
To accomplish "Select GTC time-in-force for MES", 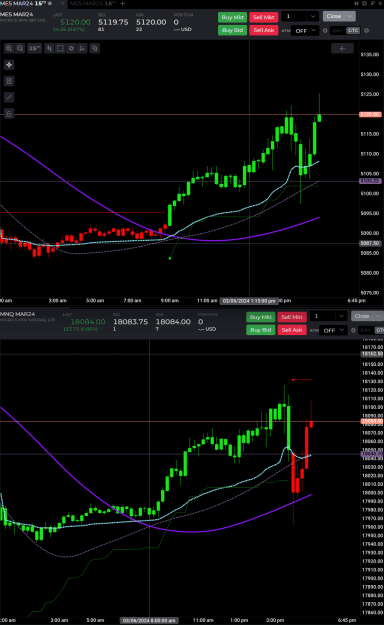I will 353,31.
